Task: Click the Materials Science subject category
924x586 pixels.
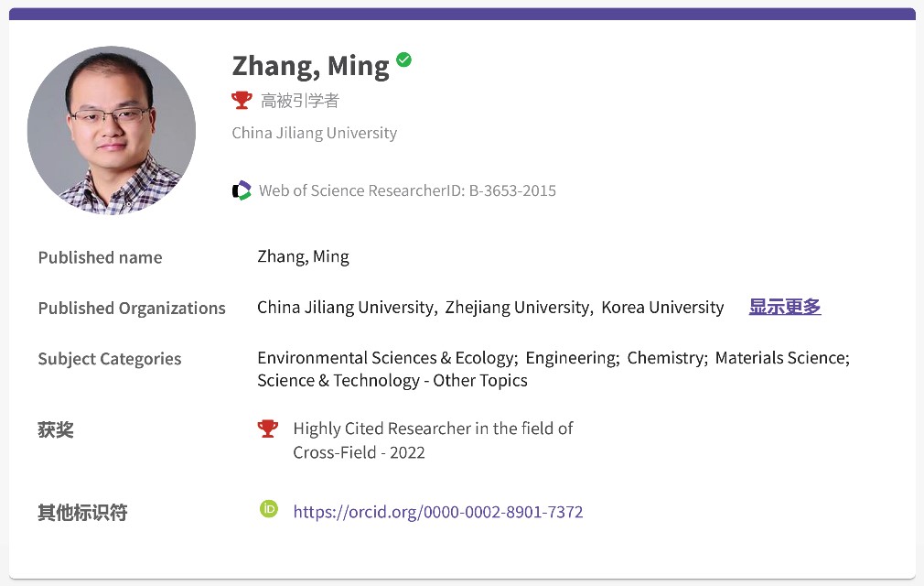Action: (x=781, y=358)
